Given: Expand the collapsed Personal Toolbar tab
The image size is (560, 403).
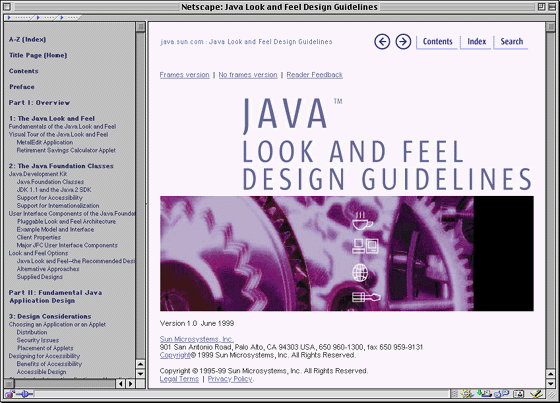Looking at the screenshot, I should [69, 18].
